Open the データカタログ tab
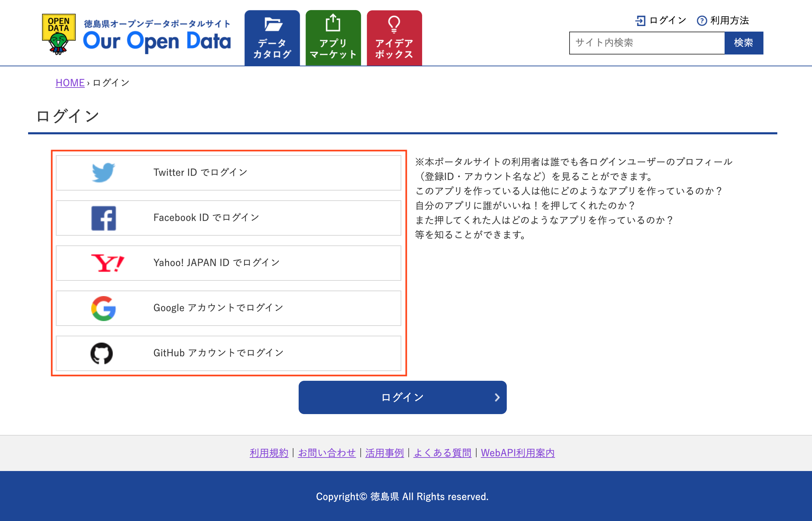 point(272,38)
